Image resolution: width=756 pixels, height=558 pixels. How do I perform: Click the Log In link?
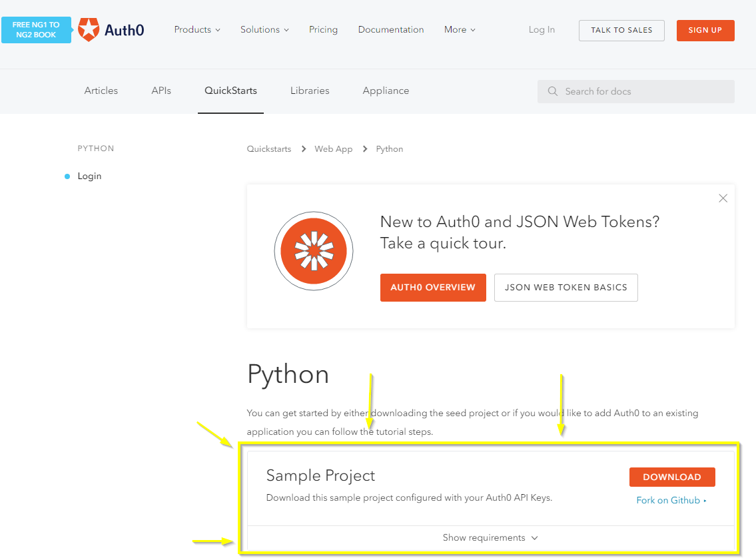[x=542, y=29]
